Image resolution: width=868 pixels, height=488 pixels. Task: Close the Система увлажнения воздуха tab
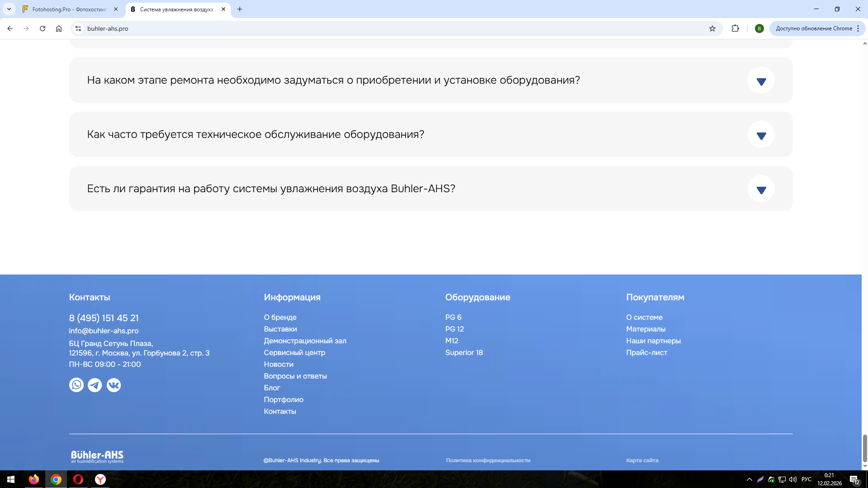(223, 9)
